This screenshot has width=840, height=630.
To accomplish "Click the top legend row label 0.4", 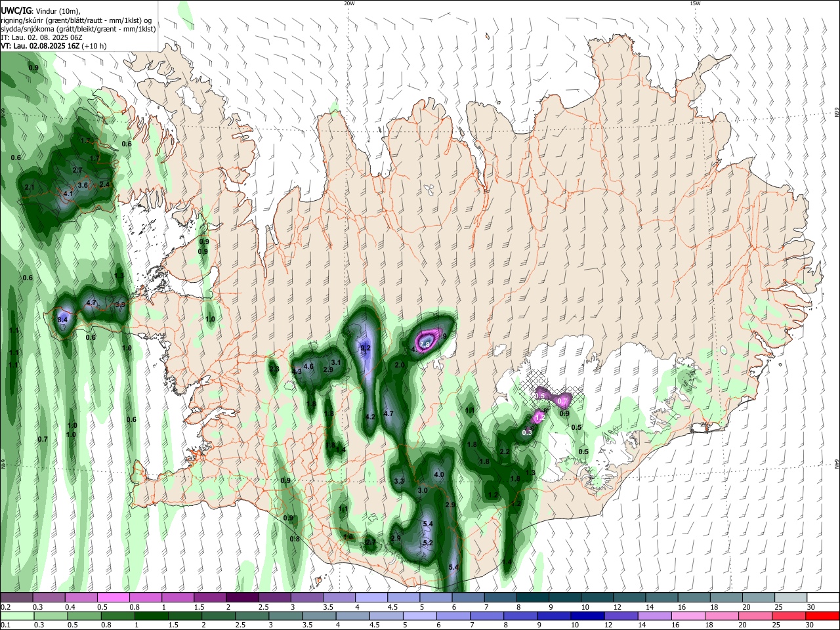I will [x=70, y=607].
